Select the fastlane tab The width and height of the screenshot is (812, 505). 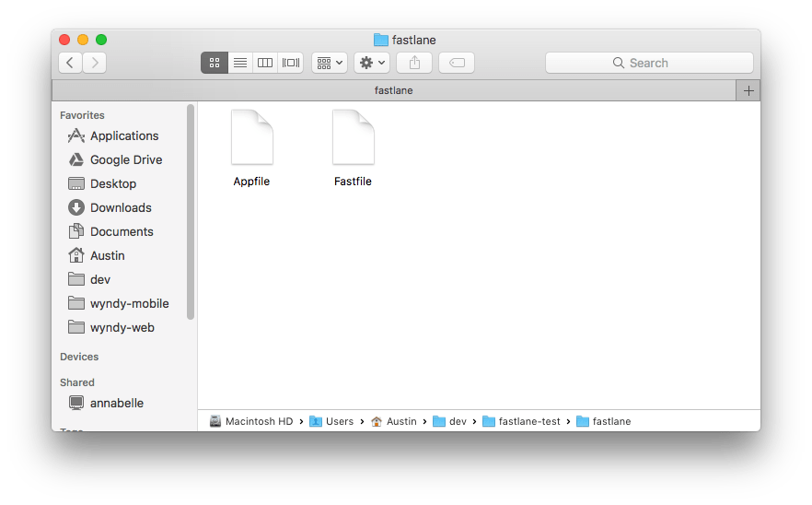[x=394, y=90]
